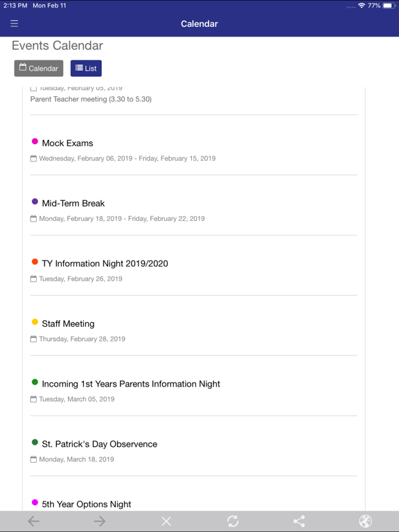Click the pink dot beside Mock Exams
399x532 pixels.
(x=35, y=141)
